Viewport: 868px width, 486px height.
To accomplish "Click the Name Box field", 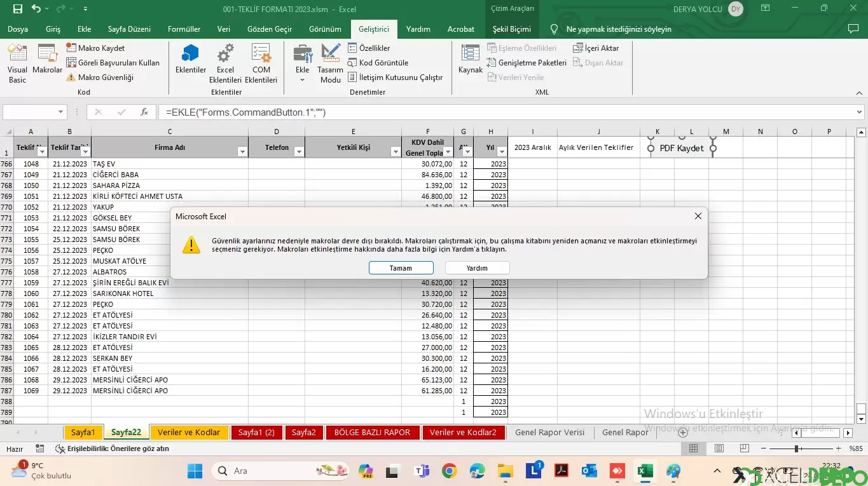I will coord(30,112).
